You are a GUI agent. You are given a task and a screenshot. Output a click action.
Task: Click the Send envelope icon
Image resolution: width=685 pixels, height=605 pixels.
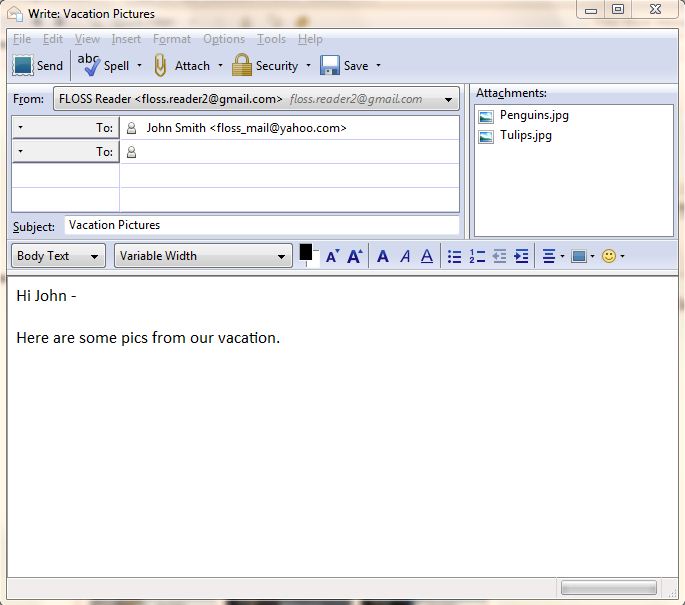click(23, 66)
